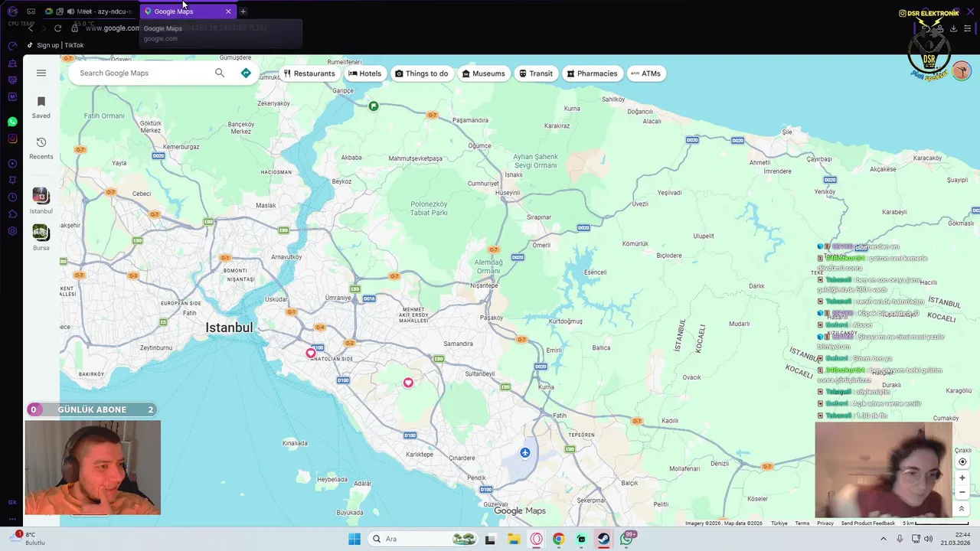Open WhatsApp in browser sidebar
The height and width of the screenshot is (551, 980).
[x=12, y=122]
